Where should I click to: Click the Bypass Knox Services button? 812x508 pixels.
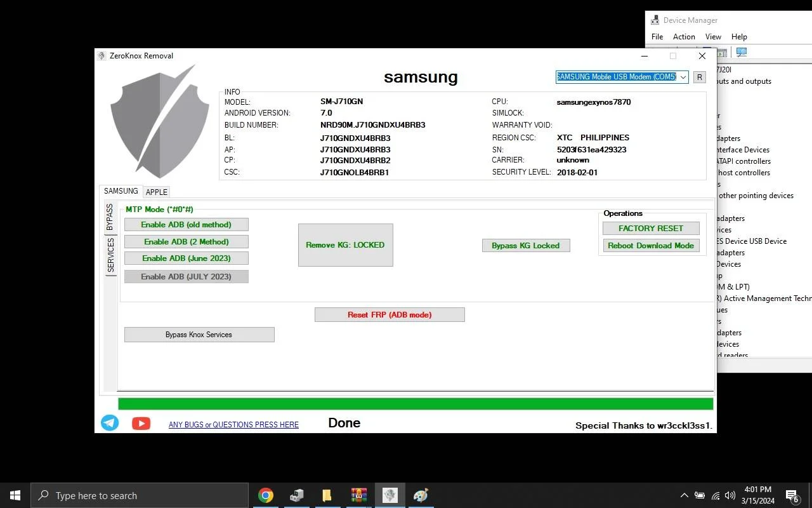pyautogui.click(x=199, y=335)
